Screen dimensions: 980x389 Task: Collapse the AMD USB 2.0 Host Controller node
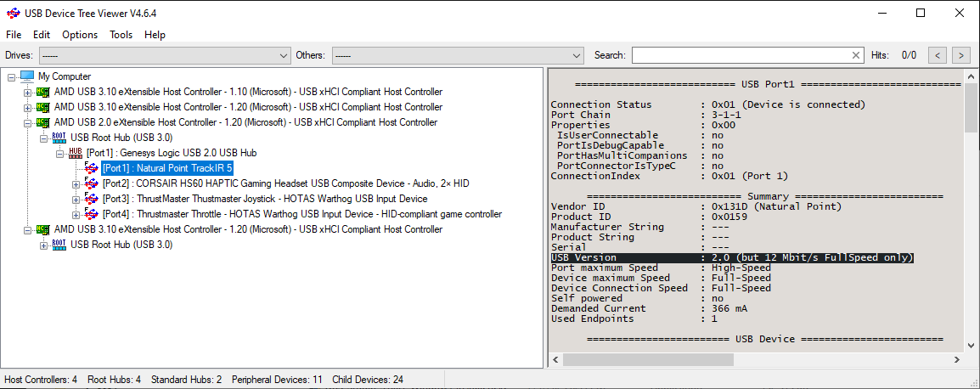(27, 123)
